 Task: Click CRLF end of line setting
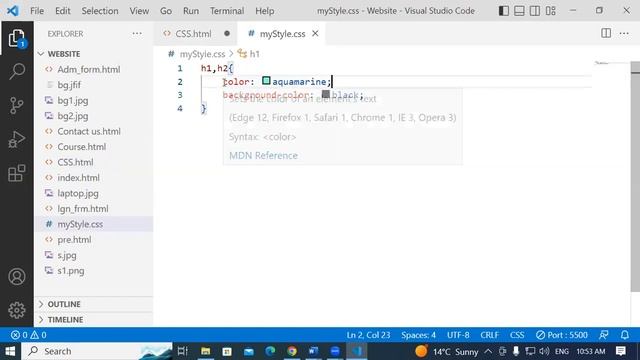coord(489,335)
